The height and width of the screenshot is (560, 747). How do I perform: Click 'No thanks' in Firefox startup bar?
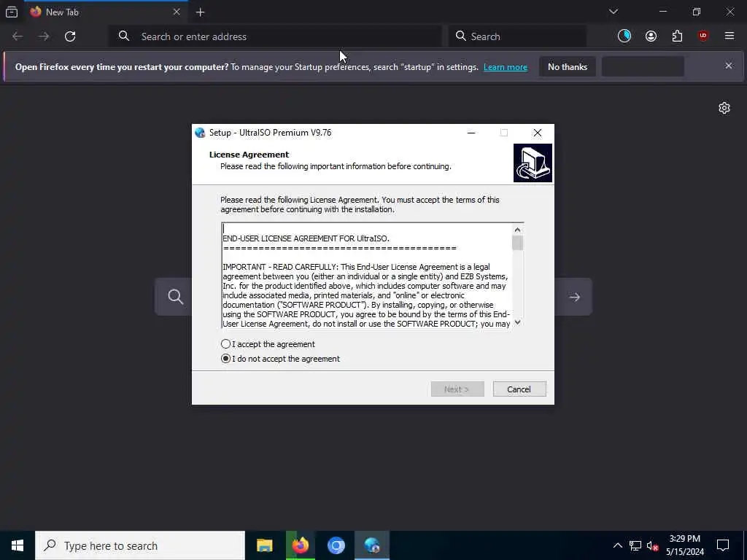pos(568,66)
